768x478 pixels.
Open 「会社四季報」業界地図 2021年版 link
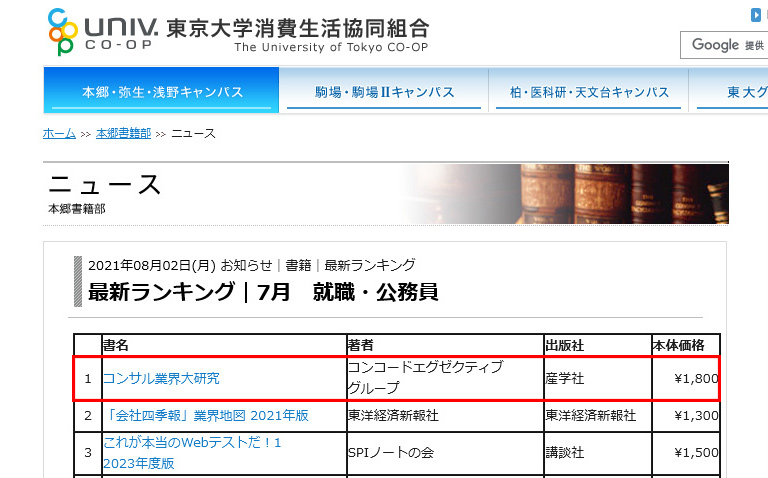tap(206, 416)
